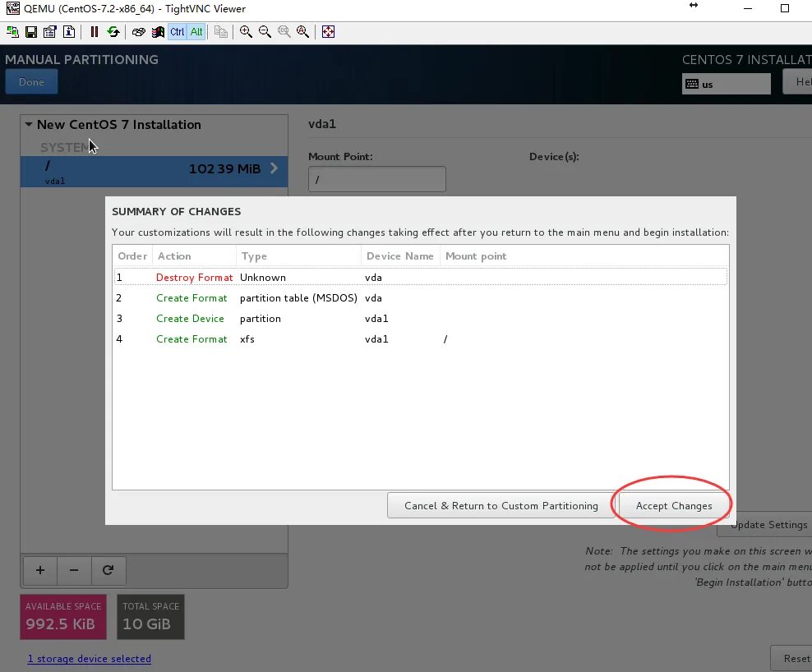This screenshot has width=812, height=672.
Task: Click the Total Space 10 GiB box
Action: (x=150, y=617)
